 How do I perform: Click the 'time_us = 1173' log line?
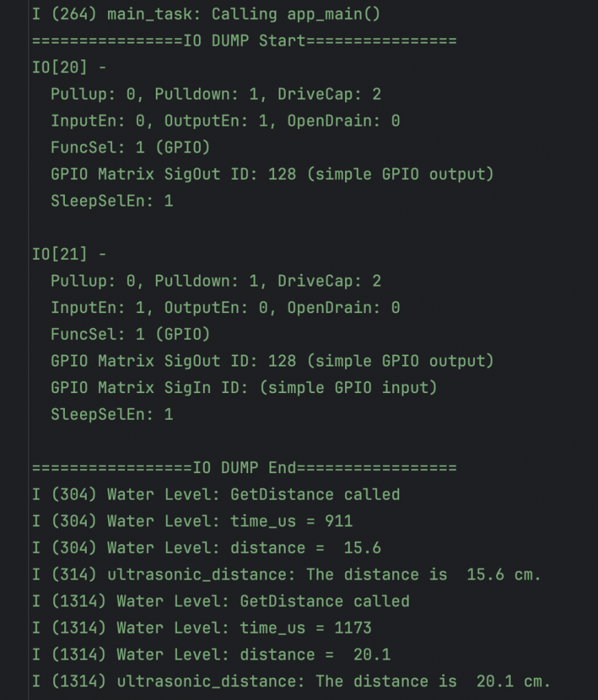tap(202, 628)
